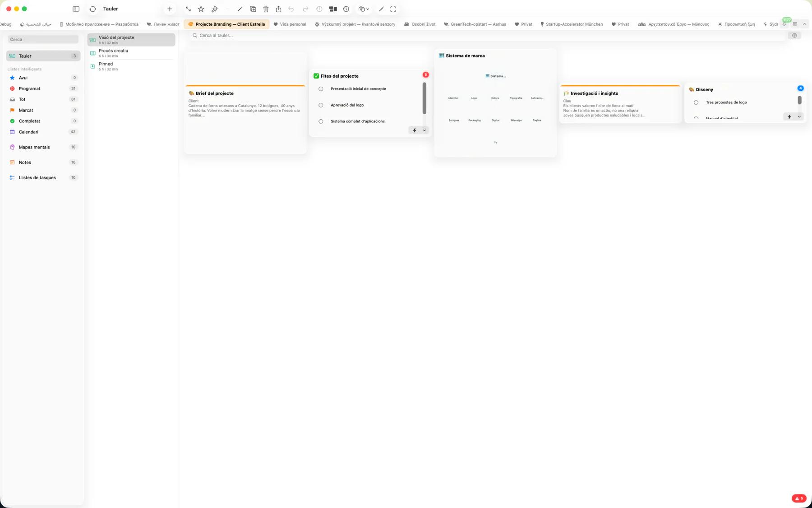This screenshot has height=508, width=812.
Task: Click the filter icon right of board search
Action: 794,35
